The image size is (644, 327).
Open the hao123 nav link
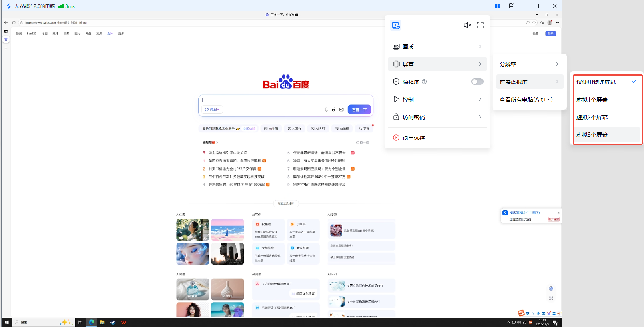32,34
